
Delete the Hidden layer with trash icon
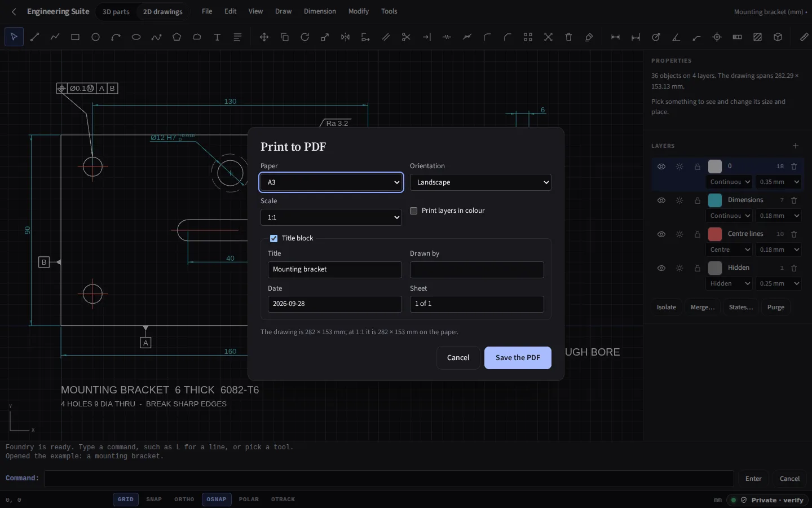[x=794, y=268]
